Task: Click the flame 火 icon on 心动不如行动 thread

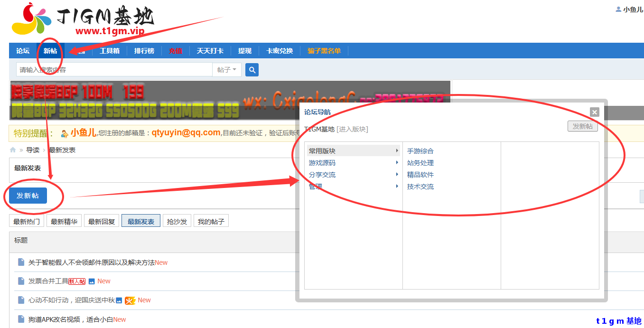Action: (x=131, y=300)
